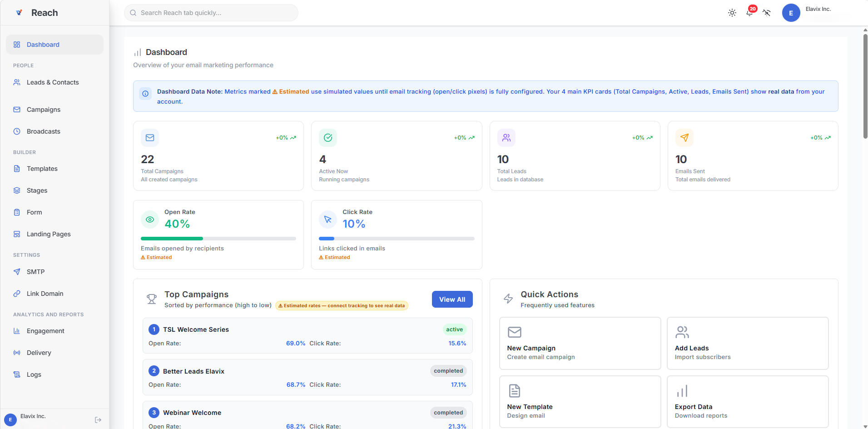Open SMTP settings

pyautogui.click(x=55, y=272)
